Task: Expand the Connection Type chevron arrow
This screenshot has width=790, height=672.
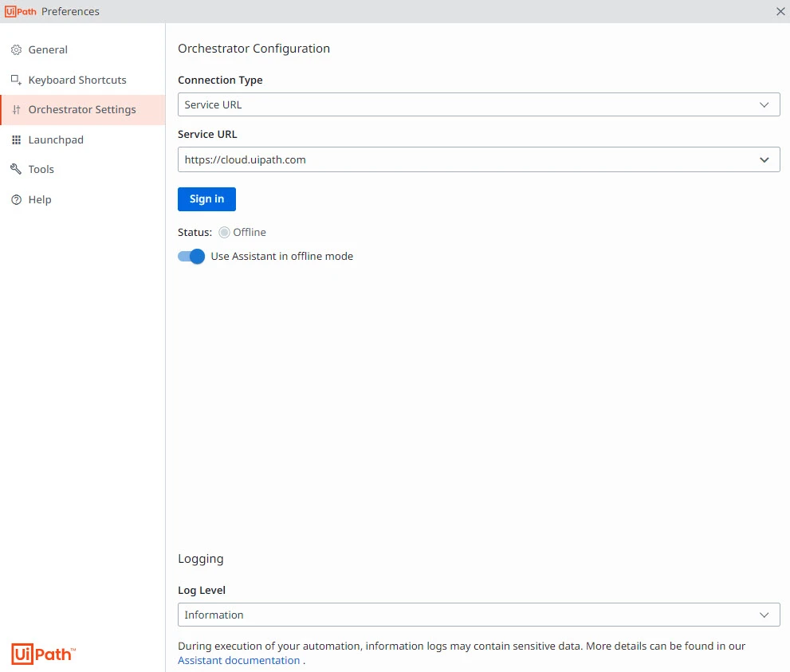Action: coord(764,104)
